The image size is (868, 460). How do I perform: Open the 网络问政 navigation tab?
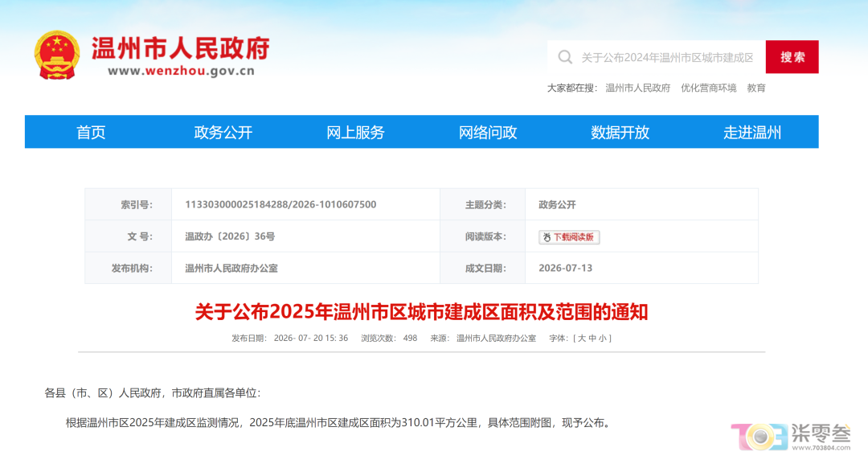coord(488,132)
